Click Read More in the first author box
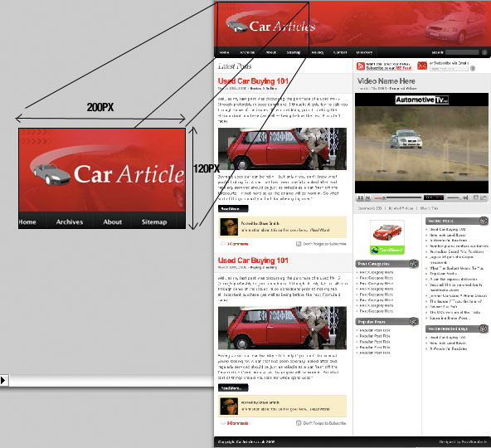The image size is (491, 448). click(319, 230)
